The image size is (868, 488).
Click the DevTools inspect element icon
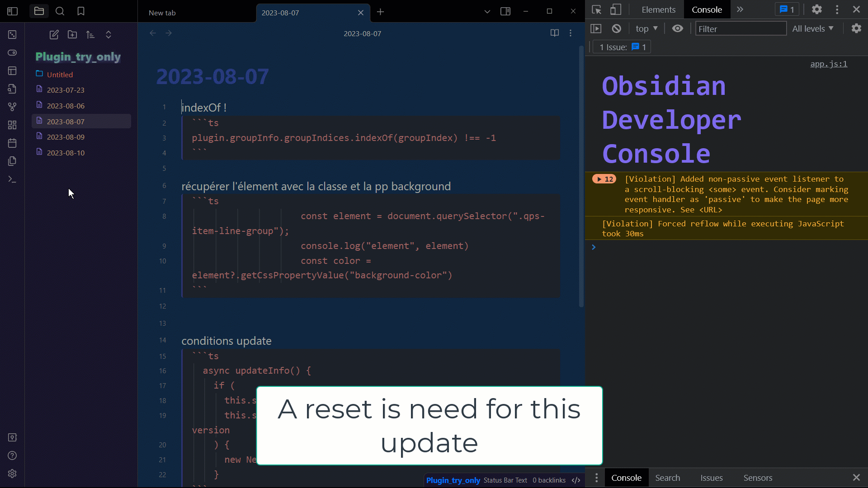pyautogui.click(x=596, y=9)
